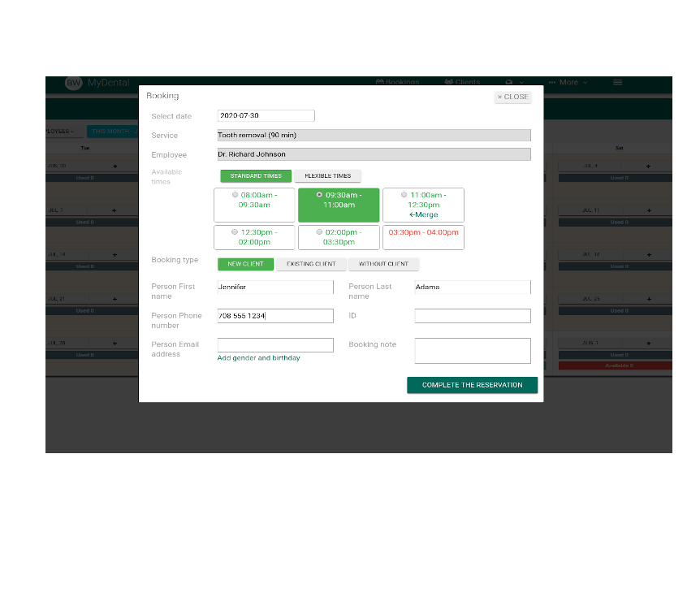Viewport: 700px width, 614px height.
Task: Open the notifications dropdown beside Clients
Action: [x=514, y=82]
